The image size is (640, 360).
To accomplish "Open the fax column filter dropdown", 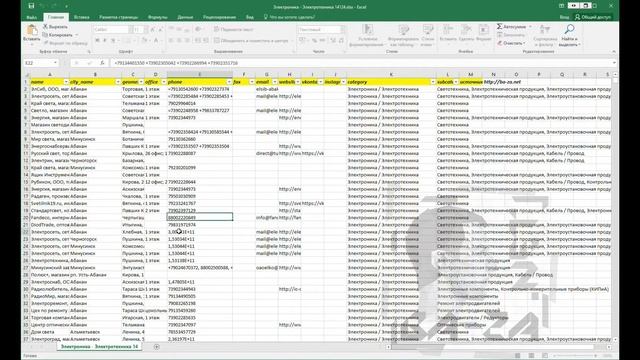I will point(252,82).
